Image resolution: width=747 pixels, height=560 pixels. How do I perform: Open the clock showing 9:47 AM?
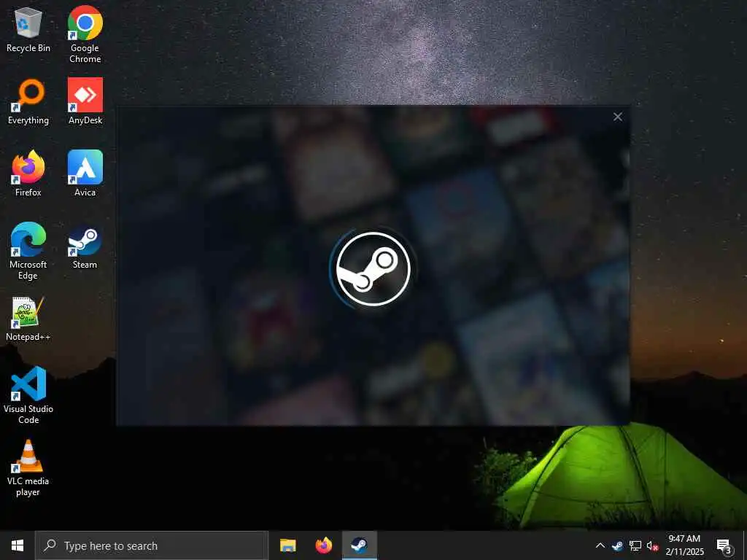click(684, 545)
